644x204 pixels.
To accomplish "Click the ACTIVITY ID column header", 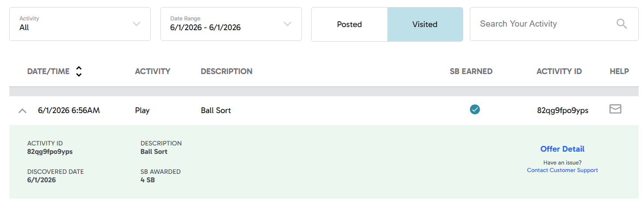I will [x=559, y=71].
